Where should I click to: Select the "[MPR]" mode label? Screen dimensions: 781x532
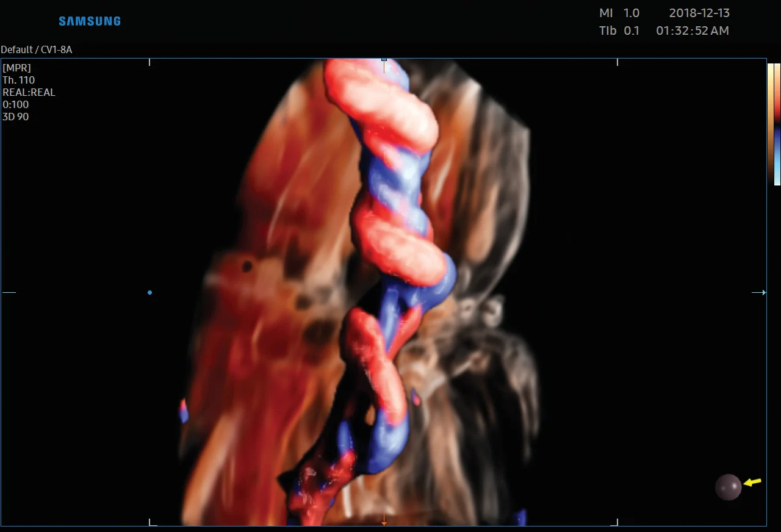click(16, 68)
